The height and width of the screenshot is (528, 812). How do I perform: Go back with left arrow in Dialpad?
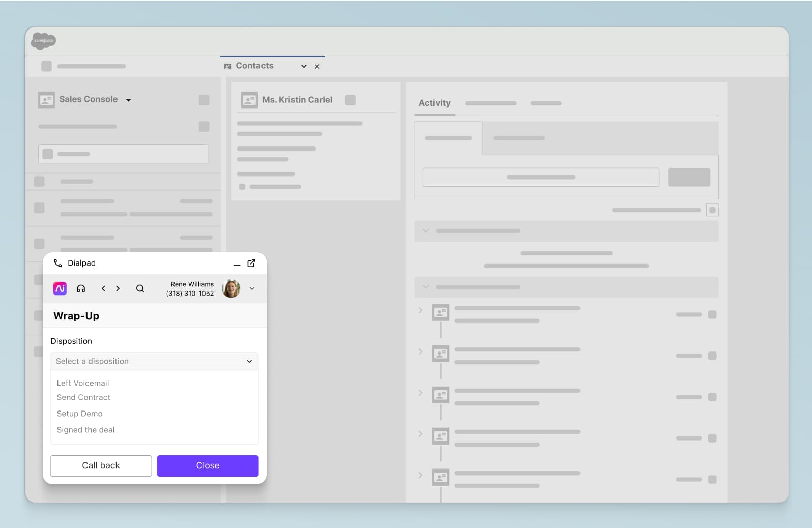(x=103, y=288)
